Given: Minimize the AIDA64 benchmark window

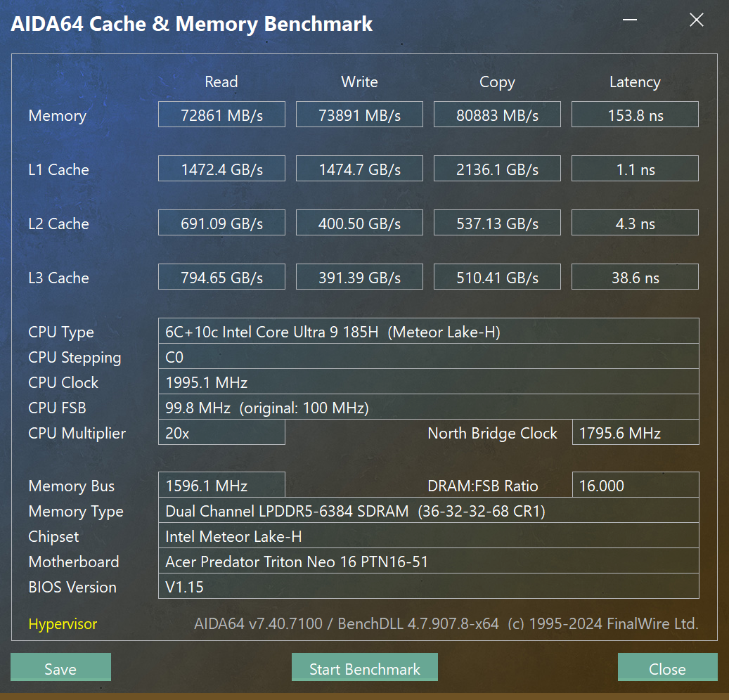Looking at the screenshot, I should tap(630, 20).
